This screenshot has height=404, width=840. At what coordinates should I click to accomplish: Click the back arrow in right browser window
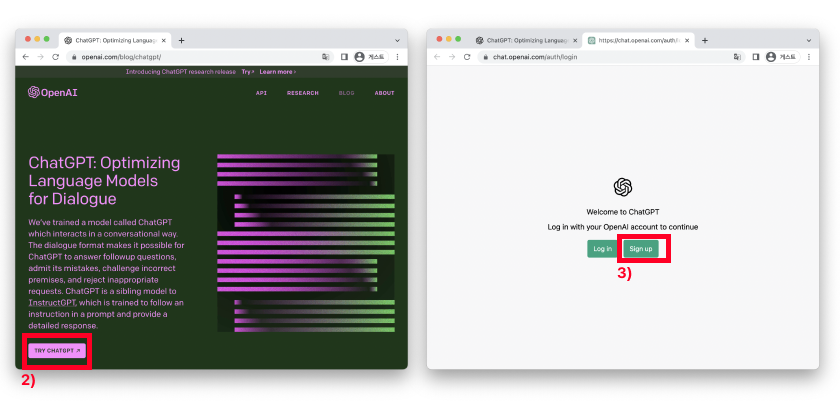(437, 57)
